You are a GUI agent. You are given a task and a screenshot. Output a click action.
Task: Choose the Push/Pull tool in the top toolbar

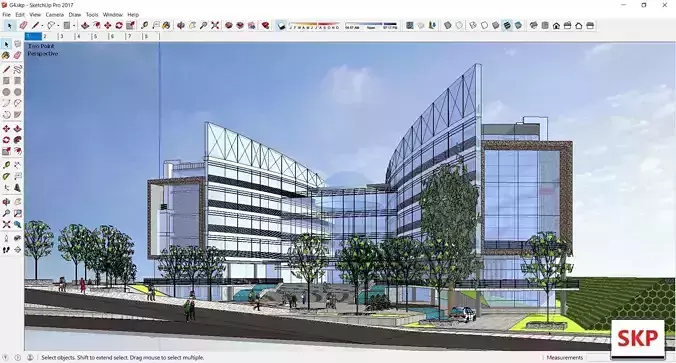pos(85,25)
